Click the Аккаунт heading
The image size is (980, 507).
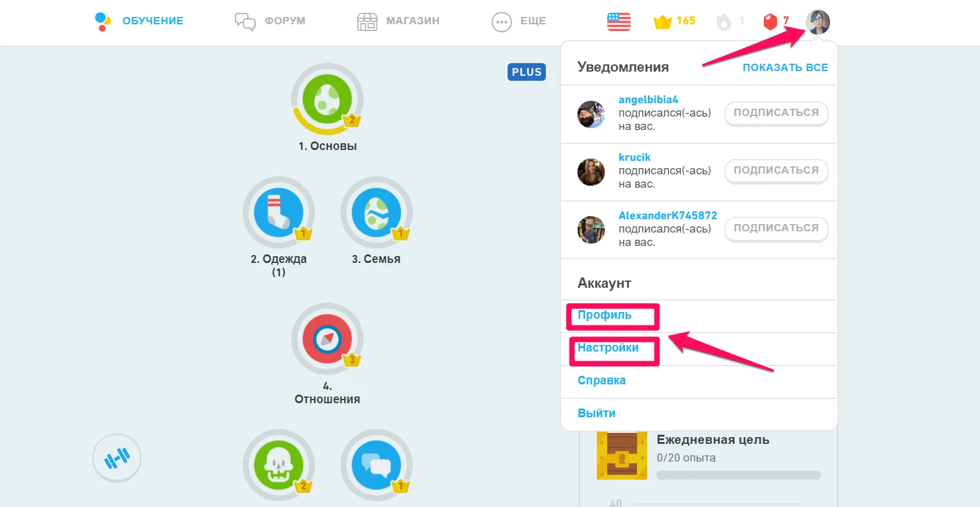[x=604, y=284]
